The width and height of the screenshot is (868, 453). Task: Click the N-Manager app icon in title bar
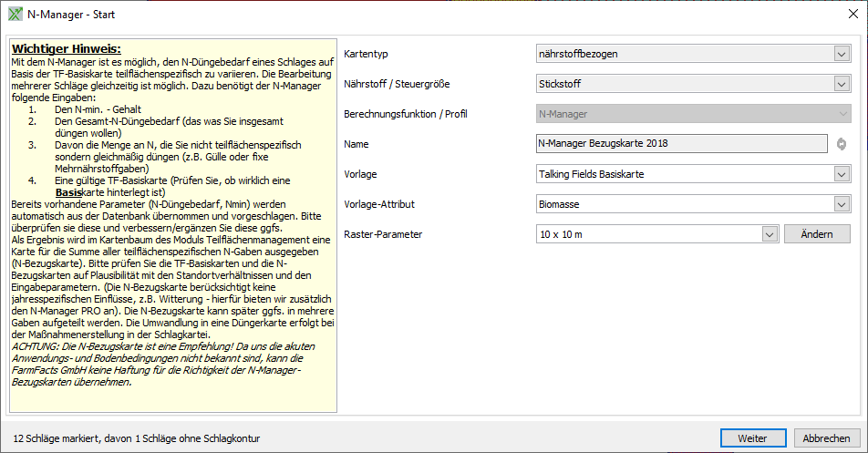(15, 15)
